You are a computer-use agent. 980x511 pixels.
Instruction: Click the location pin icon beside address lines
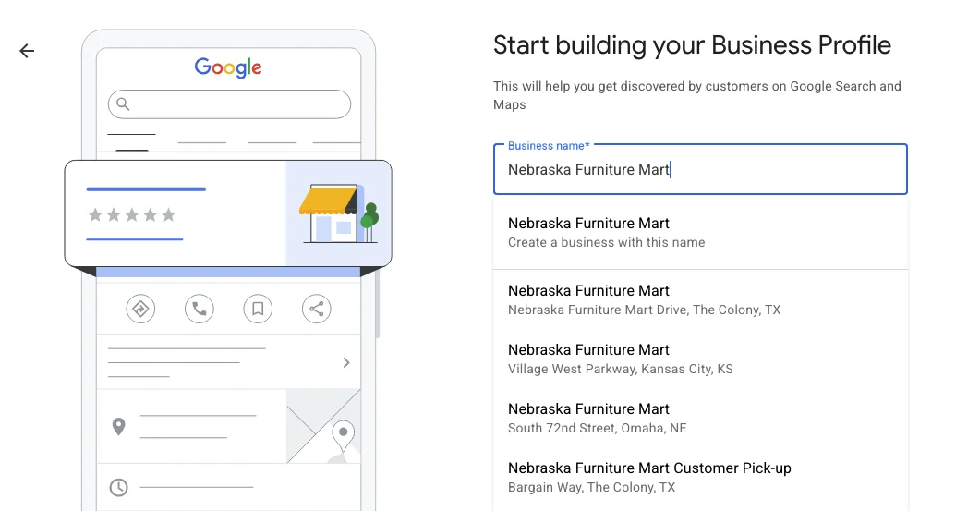pyautogui.click(x=119, y=427)
